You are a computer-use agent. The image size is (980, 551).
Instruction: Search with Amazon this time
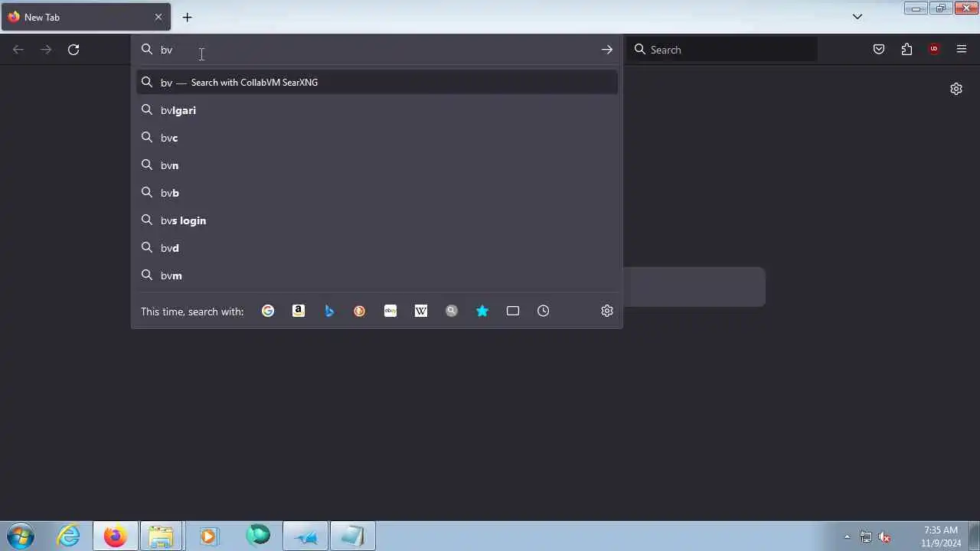tap(299, 311)
